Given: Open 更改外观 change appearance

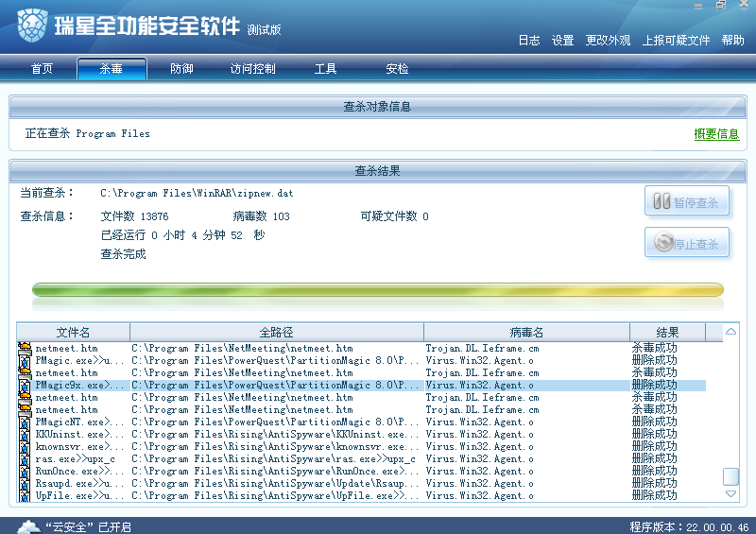Looking at the screenshot, I should (x=608, y=41).
